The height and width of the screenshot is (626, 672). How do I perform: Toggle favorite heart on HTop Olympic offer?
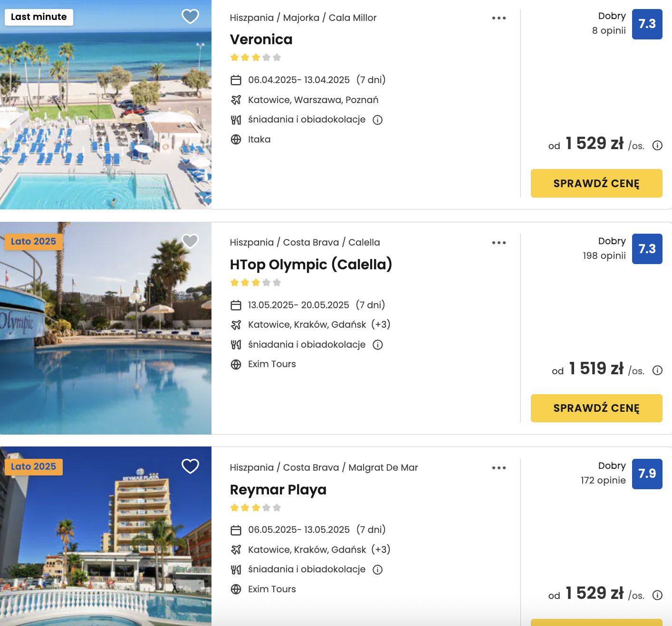(x=190, y=241)
